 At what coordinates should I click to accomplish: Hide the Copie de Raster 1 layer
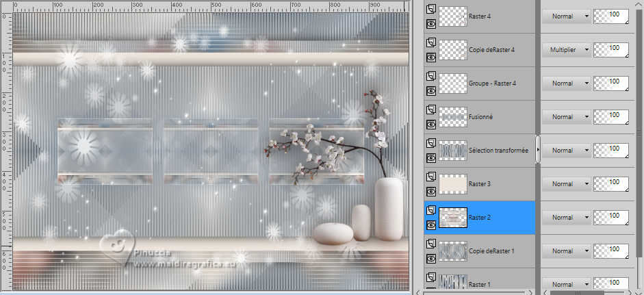431,259
